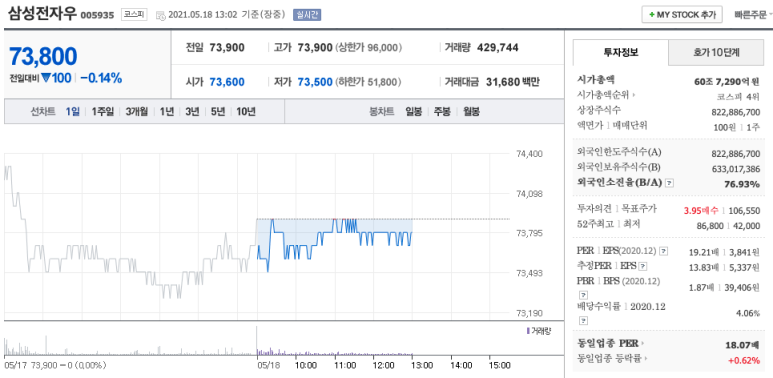773x378 pixels.
Task: Select the 3개월 line chart period
Action: coord(136,111)
